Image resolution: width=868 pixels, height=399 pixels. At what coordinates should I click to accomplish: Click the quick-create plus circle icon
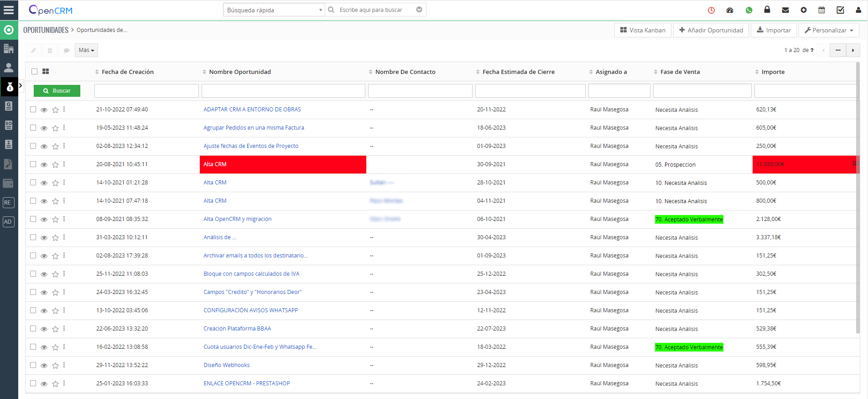point(804,10)
